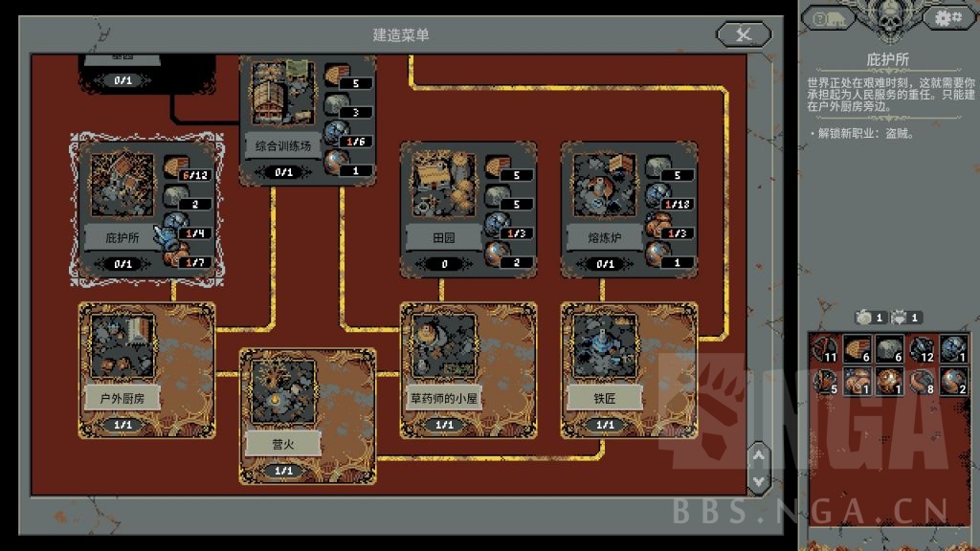Select the 综合训练场 building thumbnail
The image size is (980, 551).
tap(283, 93)
